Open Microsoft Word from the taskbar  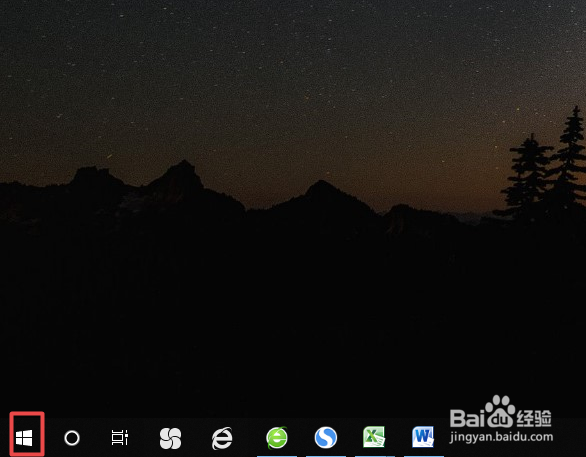coord(423,437)
